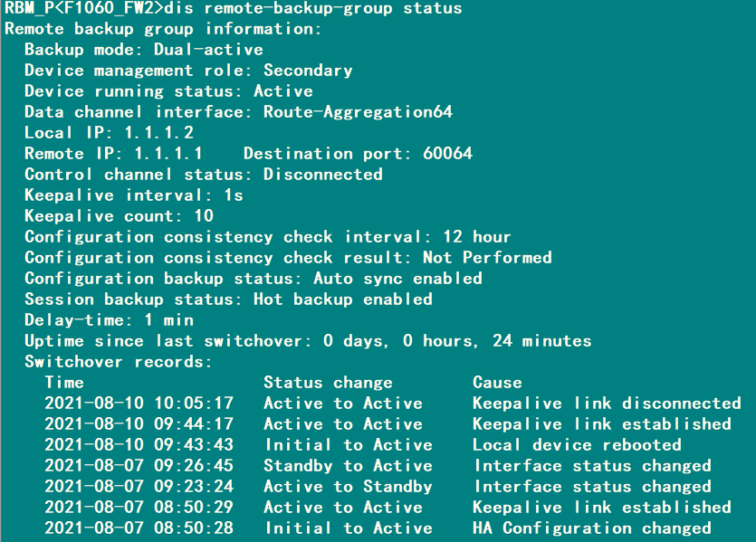
Task: Click the 2021-08-10 10:05:17 switchover timestamp
Action: pos(139,404)
